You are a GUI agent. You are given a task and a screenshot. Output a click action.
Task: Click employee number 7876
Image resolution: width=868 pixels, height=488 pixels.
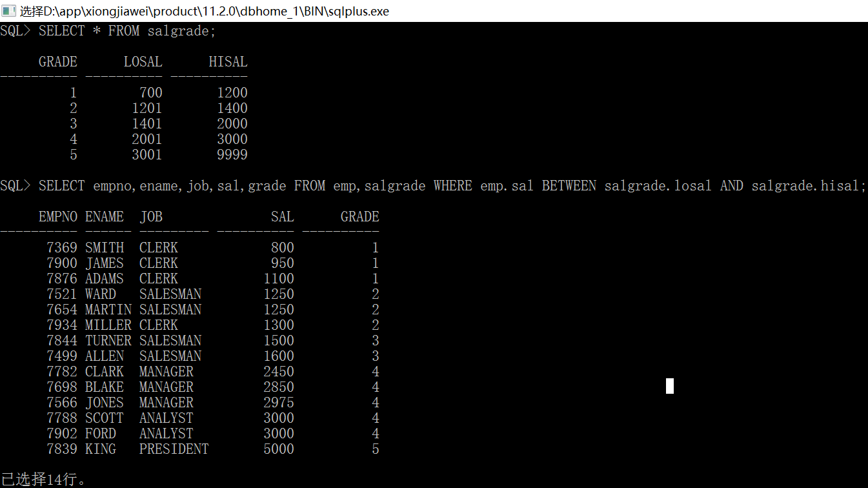[61, 279]
